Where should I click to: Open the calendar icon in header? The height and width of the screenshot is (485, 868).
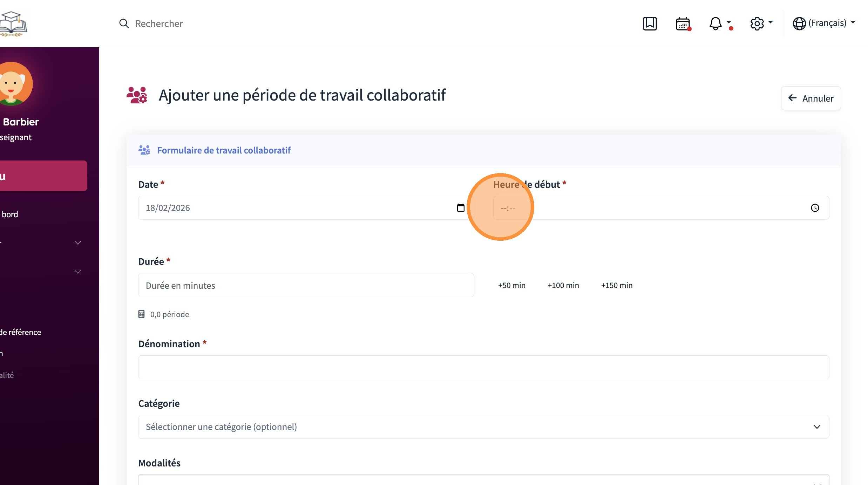coord(683,24)
